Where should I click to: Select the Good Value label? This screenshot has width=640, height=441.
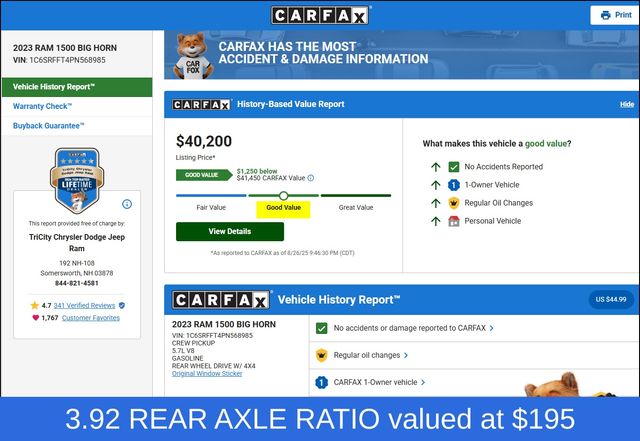point(283,208)
